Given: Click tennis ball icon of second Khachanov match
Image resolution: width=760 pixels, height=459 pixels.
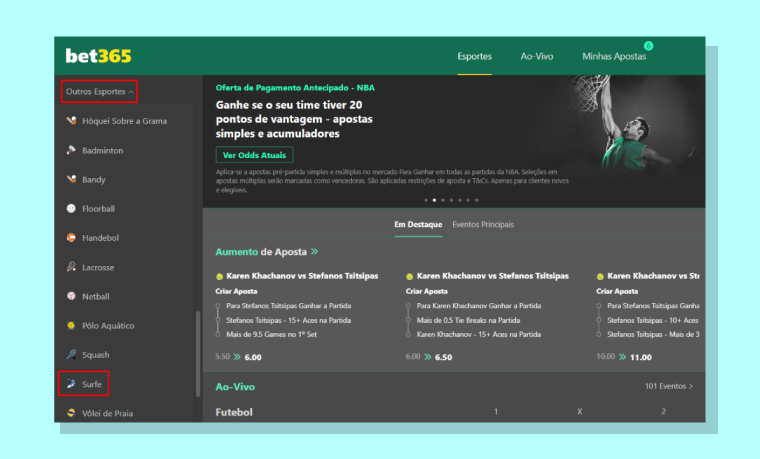Looking at the screenshot, I should coord(410,276).
